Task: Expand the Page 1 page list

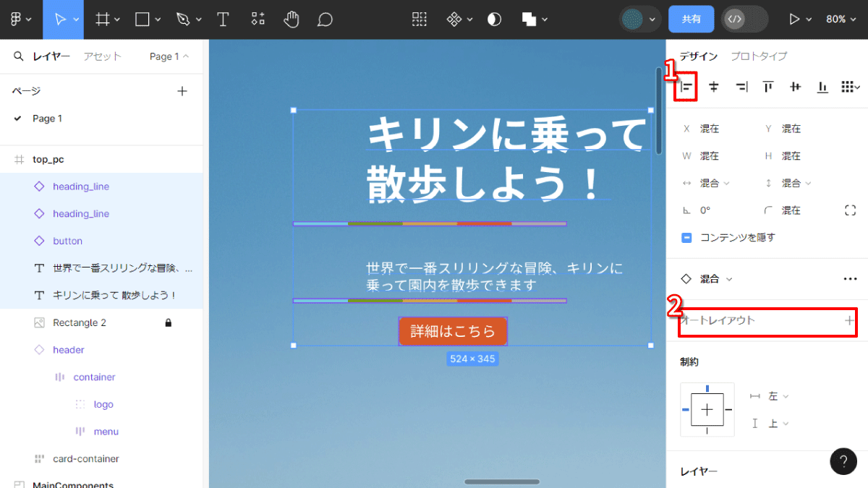Action: click(169, 56)
